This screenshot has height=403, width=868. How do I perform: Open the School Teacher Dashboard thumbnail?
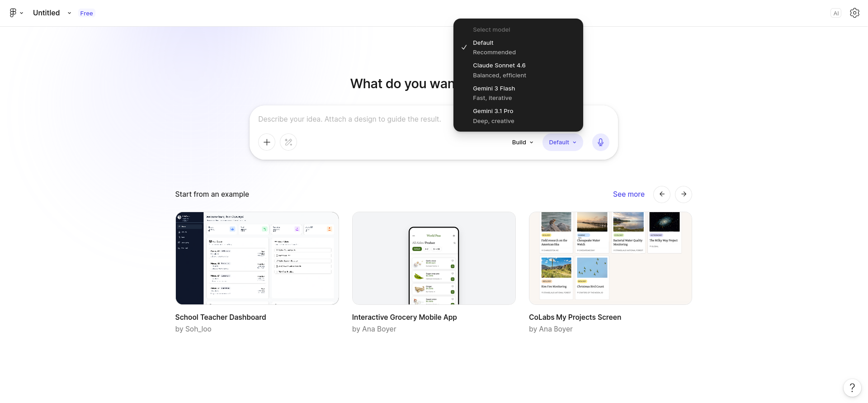point(257,258)
